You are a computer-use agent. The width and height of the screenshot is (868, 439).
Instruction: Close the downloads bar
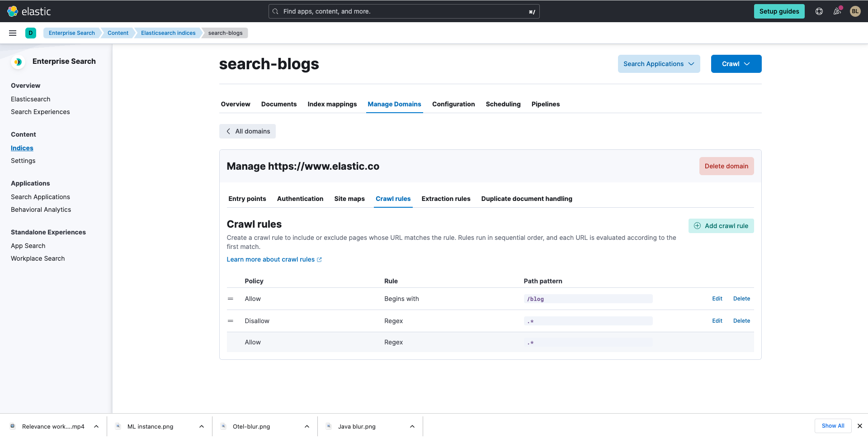click(x=860, y=426)
